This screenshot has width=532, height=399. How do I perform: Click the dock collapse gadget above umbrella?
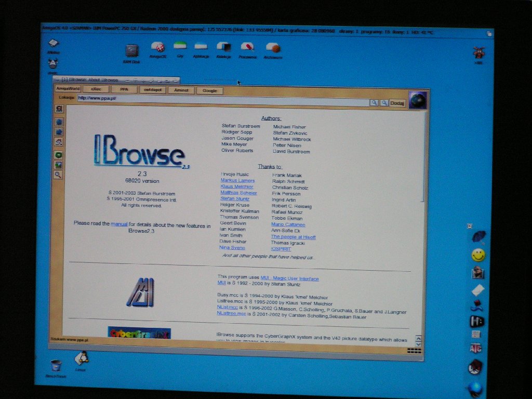pyautogui.click(x=470, y=226)
